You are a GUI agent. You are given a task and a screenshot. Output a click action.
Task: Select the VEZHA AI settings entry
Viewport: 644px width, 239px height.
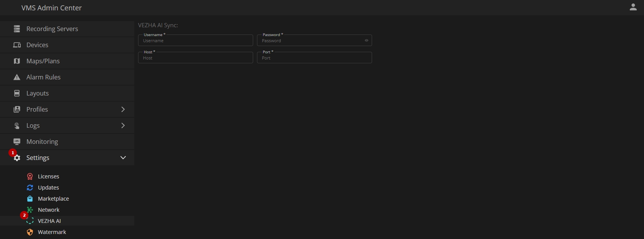coord(67,221)
